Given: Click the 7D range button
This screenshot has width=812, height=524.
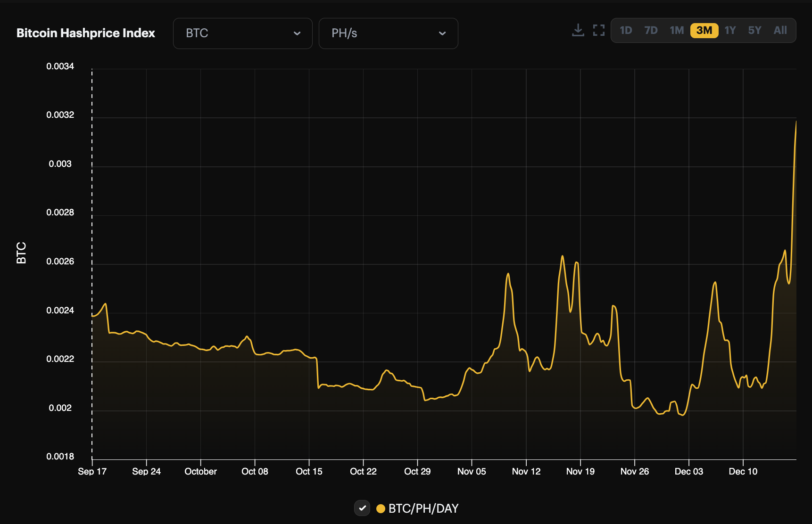Looking at the screenshot, I should click(x=651, y=30).
